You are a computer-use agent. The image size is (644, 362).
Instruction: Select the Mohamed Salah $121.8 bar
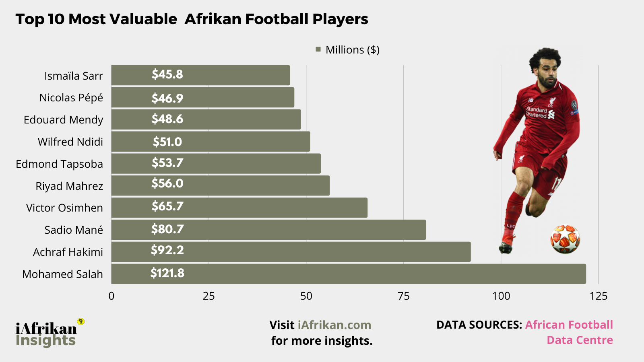click(348, 274)
